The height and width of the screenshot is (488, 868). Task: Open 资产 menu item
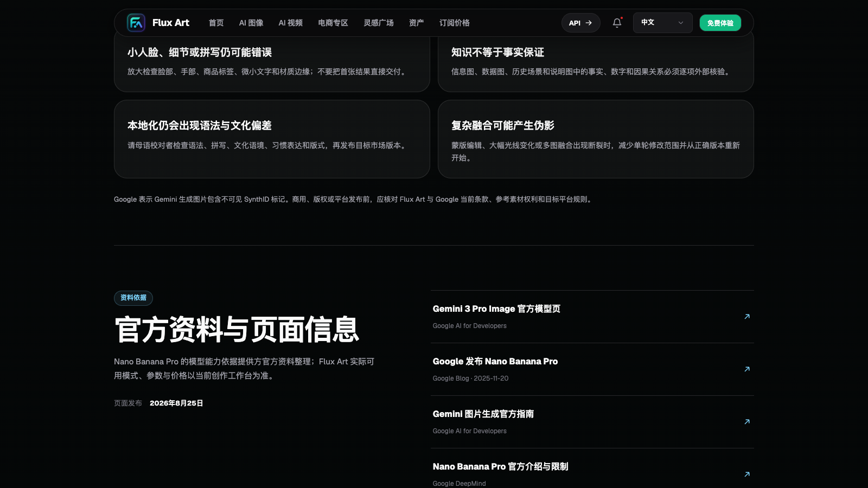tap(417, 23)
